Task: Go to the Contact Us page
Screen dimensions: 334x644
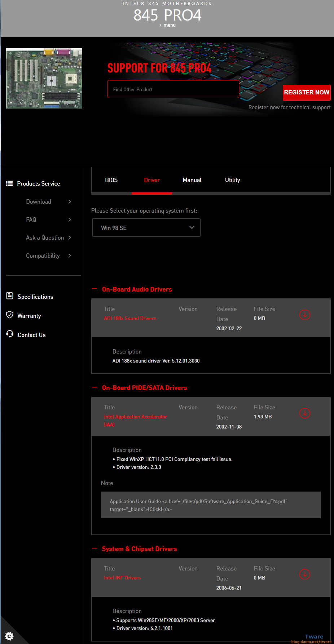Action: (x=32, y=335)
